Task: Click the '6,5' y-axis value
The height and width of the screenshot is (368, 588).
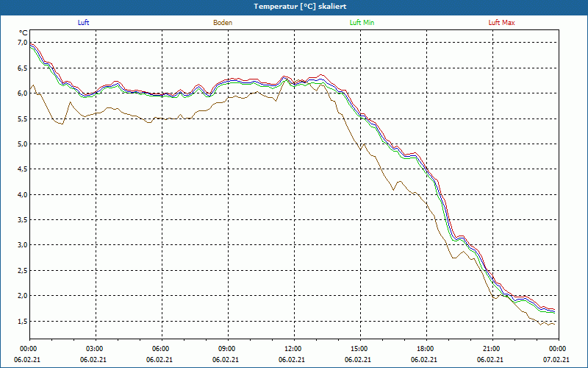Action: point(23,68)
